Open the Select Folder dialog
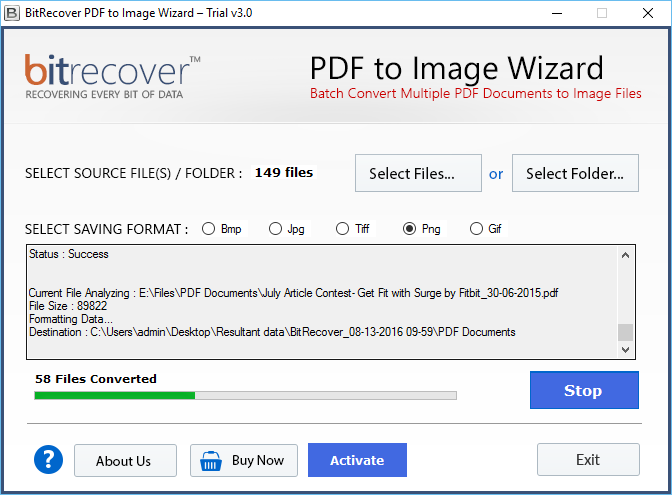 575,173
